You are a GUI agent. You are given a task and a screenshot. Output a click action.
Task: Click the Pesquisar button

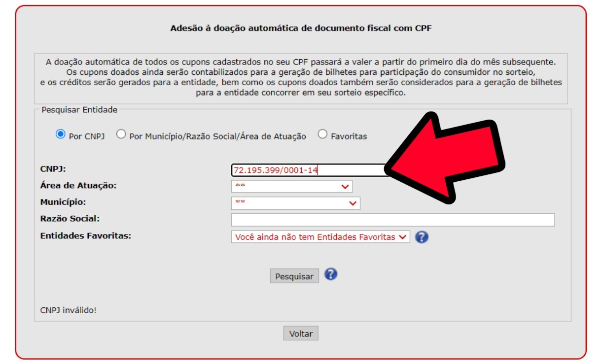(294, 276)
